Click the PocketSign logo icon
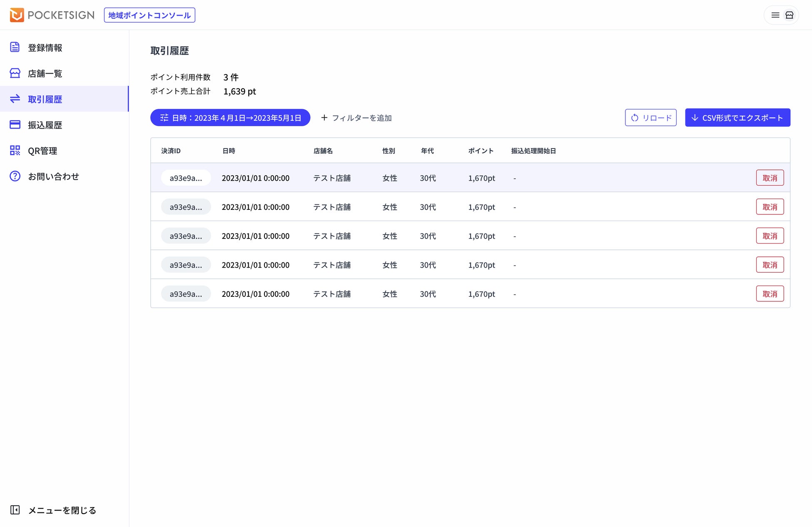812x527 pixels. click(17, 15)
